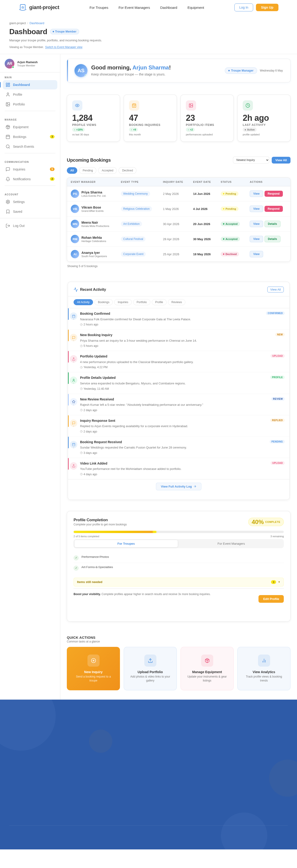Click the AS greeting avatar
This screenshot has width=297, height=868.
click(x=81, y=70)
